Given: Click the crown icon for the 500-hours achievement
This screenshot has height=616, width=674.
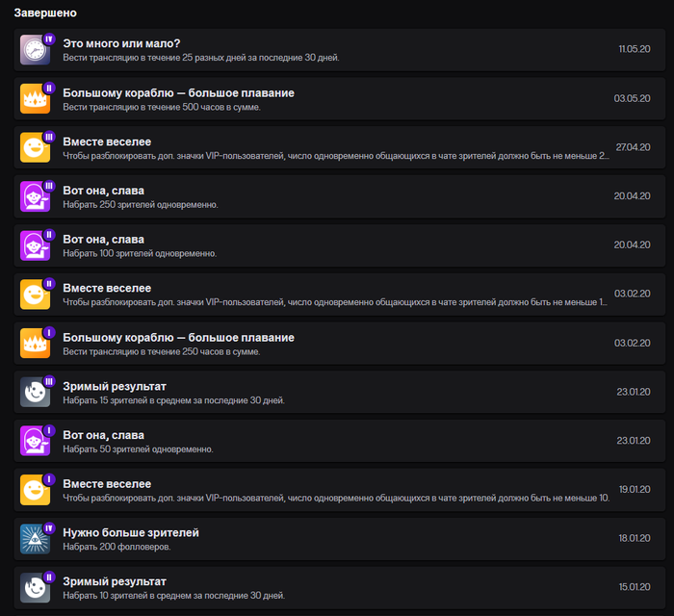Looking at the screenshot, I should tap(36, 99).
